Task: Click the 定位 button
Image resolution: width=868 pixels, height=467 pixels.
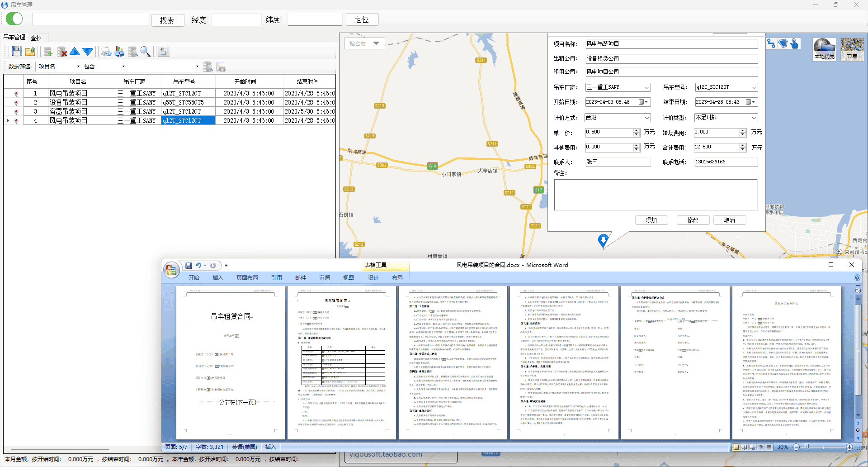Action: tap(362, 19)
